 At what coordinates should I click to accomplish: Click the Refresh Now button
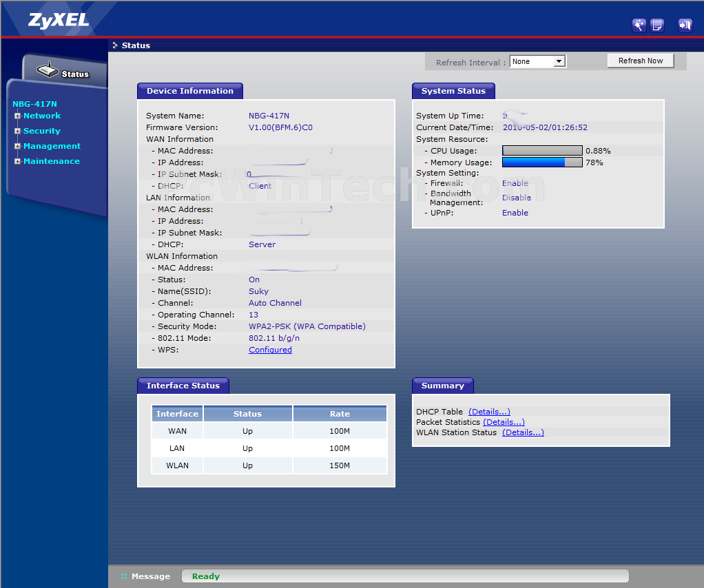pos(640,61)
